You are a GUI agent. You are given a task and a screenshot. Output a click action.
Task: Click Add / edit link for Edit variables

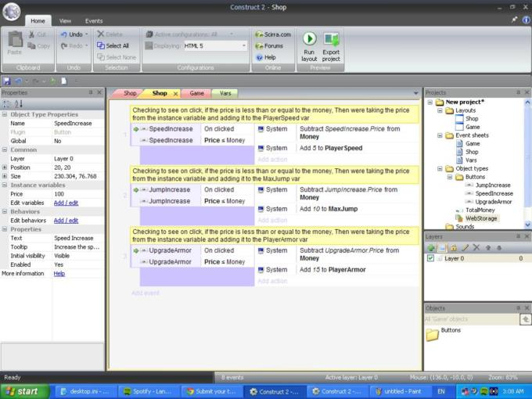click(x=66, y=203)
